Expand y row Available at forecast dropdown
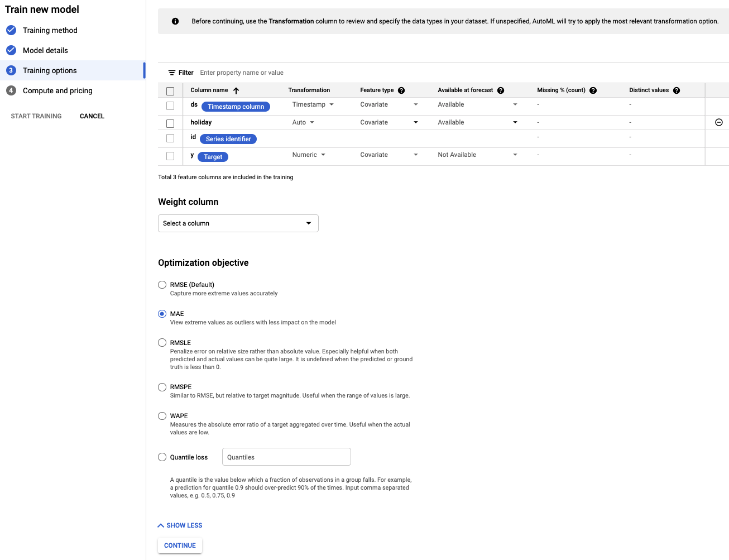 [x=477, y=155]
